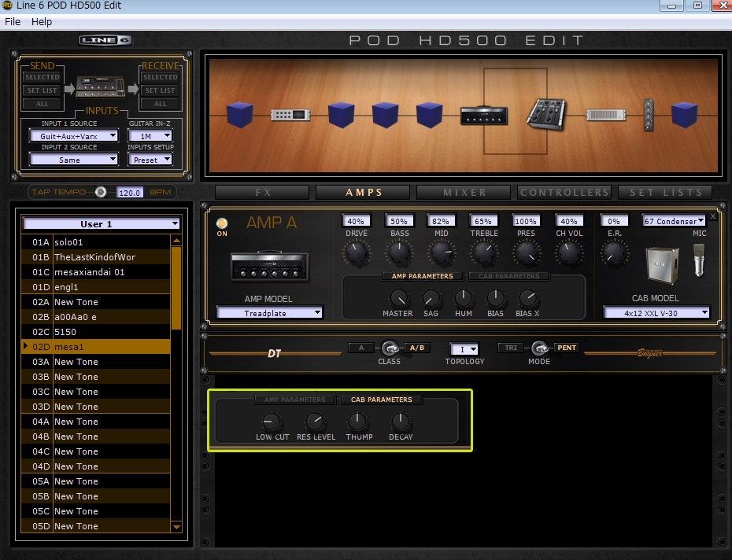The width and height of the screenshot is (732, 560).
Task: Click the Tap Tempo button
Action: pos(101,192)
